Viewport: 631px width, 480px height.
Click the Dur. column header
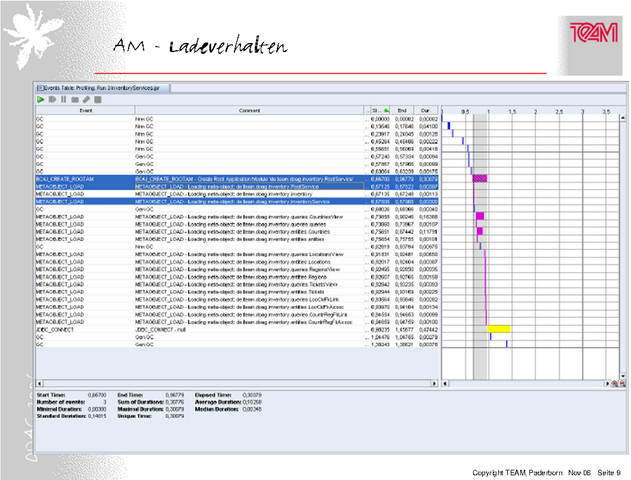pyautogui.click(x=426, y=110)
